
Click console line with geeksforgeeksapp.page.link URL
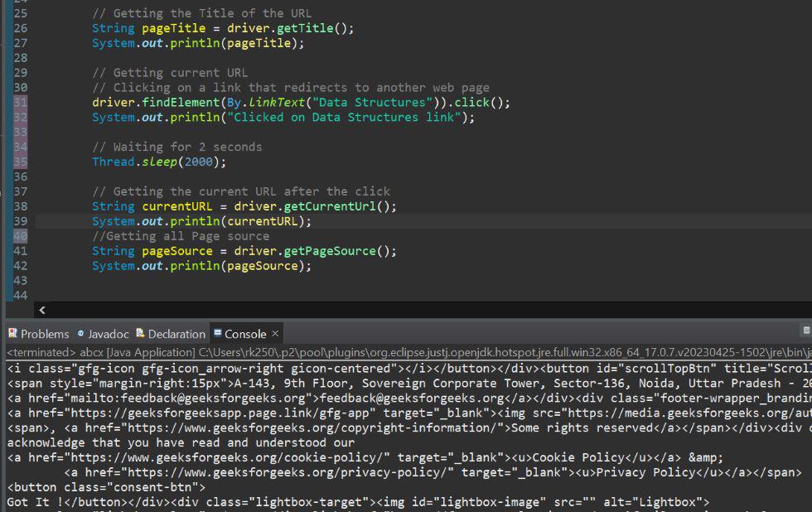click(409, 413)
